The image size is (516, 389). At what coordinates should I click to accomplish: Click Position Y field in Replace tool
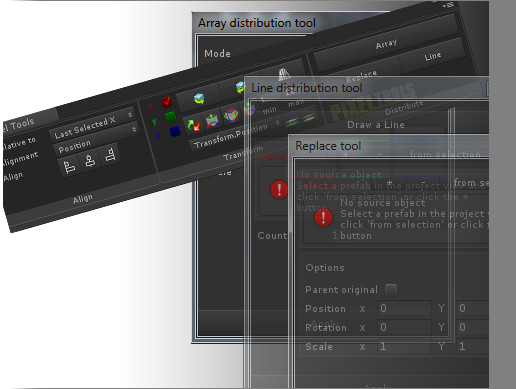(x=472, y=308)
